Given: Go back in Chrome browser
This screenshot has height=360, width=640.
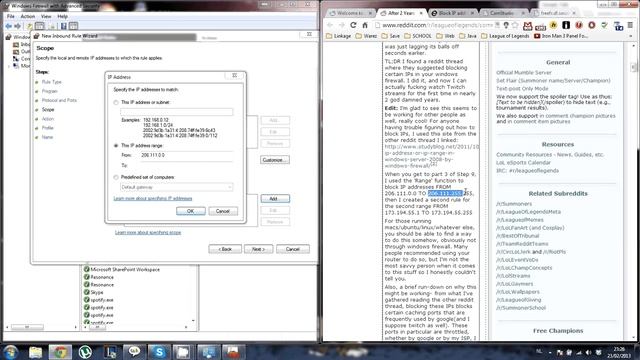Looking at the screenshot, I should (330, 25).
